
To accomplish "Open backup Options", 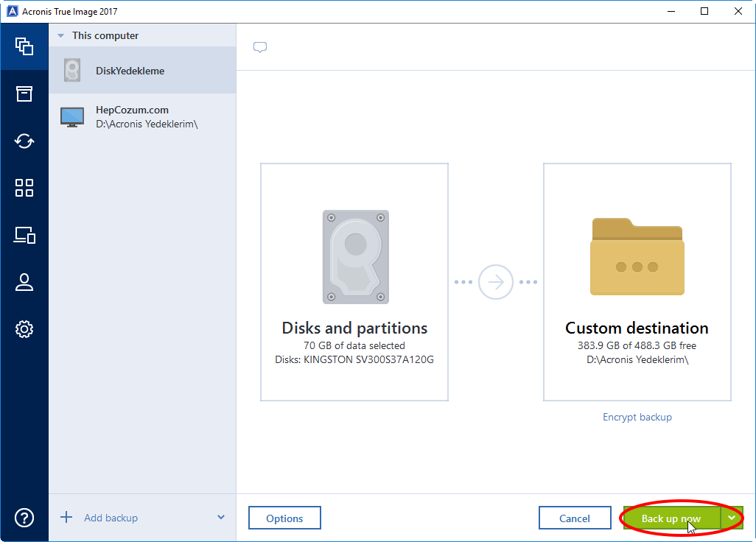I will [284, 518].
